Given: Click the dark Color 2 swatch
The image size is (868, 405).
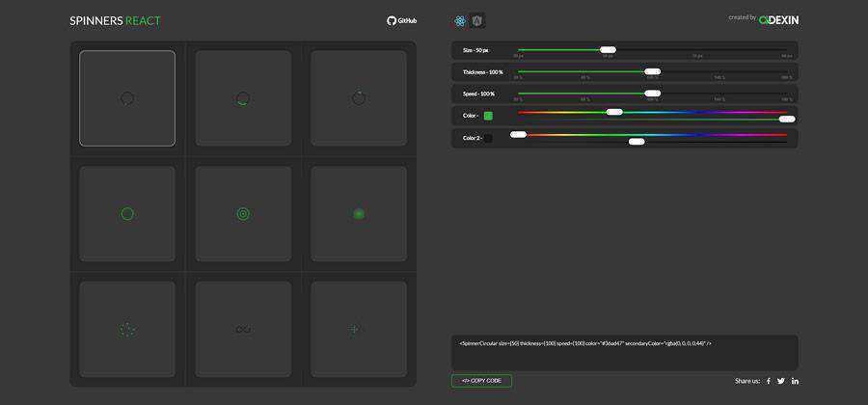Looking at the screenshot, I should click(488, 138).
